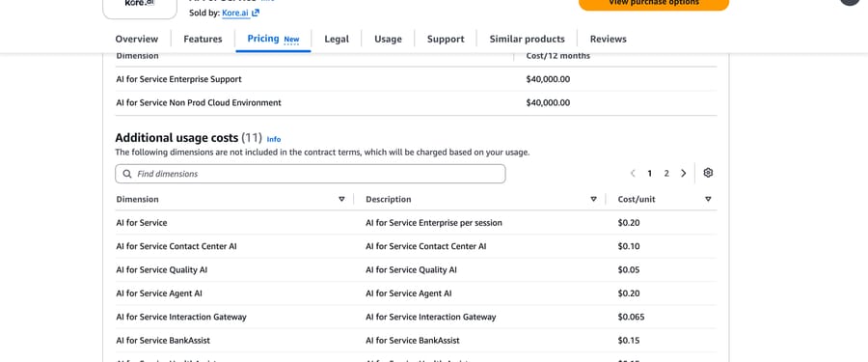Screen dimensions: 868x362
Task: Select AI for Service BankAssist dimension
Action: 163,341
